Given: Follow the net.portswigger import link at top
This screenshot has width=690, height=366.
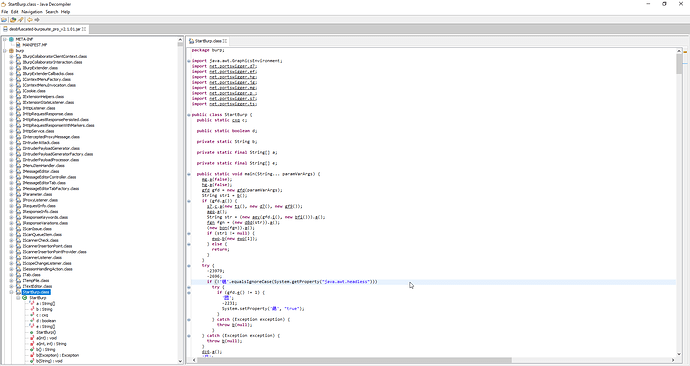Looking at the screenshot, I should coord(233,66).
